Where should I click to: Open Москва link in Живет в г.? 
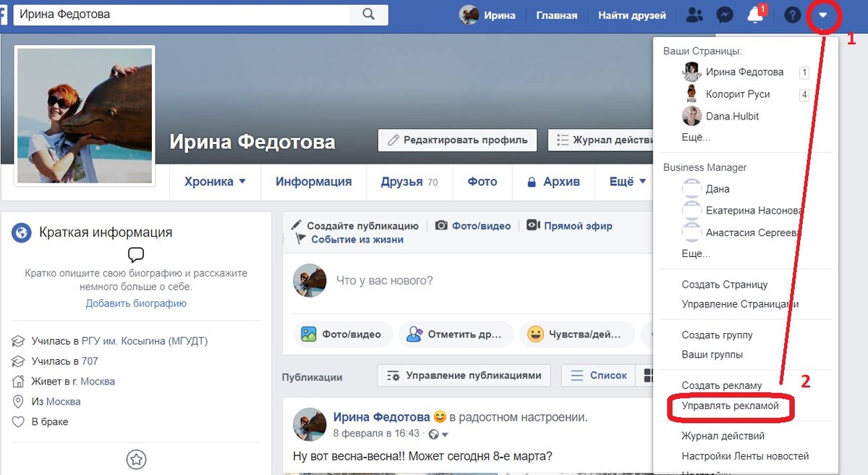click(98, 382)
